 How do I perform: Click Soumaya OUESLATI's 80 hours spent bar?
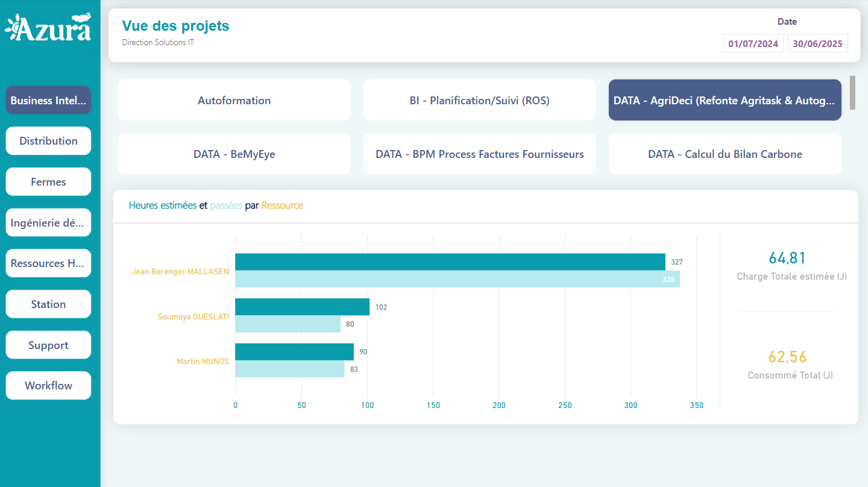tap(288, 324)
